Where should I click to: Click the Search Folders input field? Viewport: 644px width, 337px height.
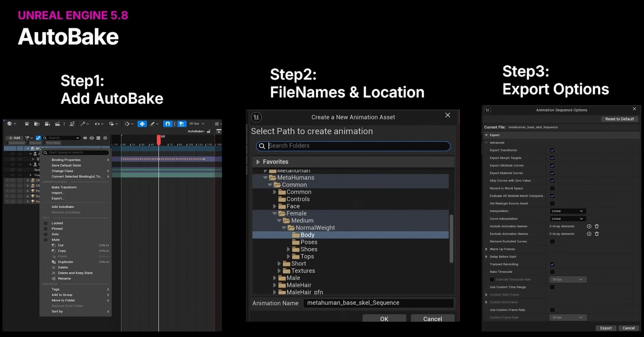353,146
